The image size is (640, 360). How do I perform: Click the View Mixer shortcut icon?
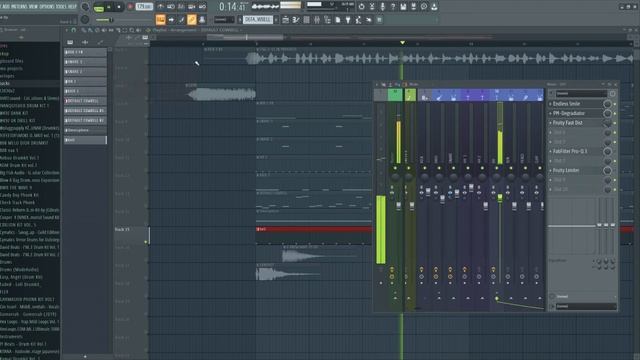click(x=317, y=20)
